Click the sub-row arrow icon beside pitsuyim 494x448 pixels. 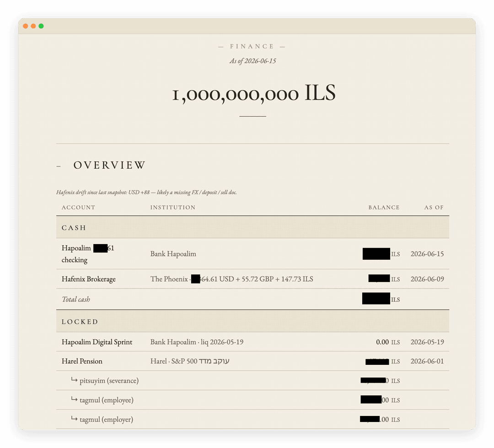point(74,380)
